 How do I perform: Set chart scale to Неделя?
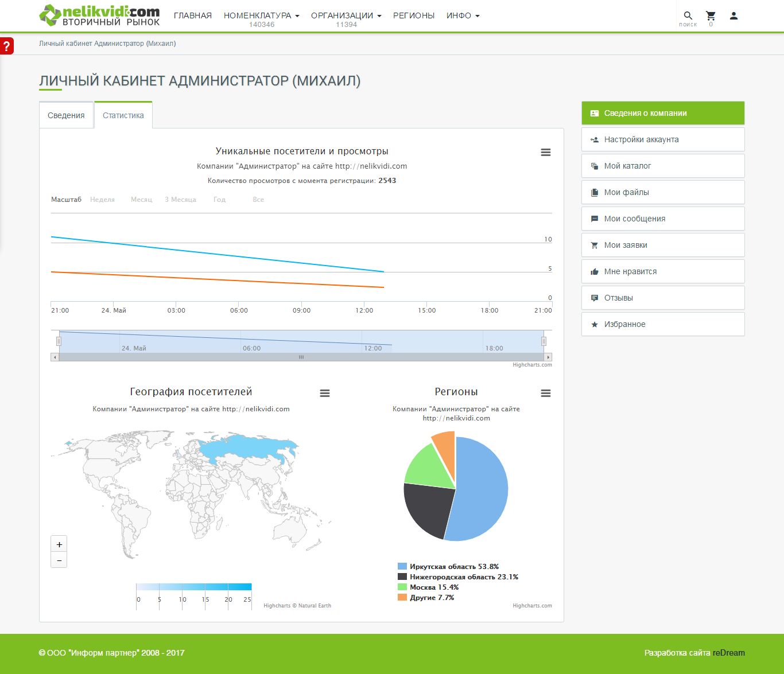[x=102, y=200]
